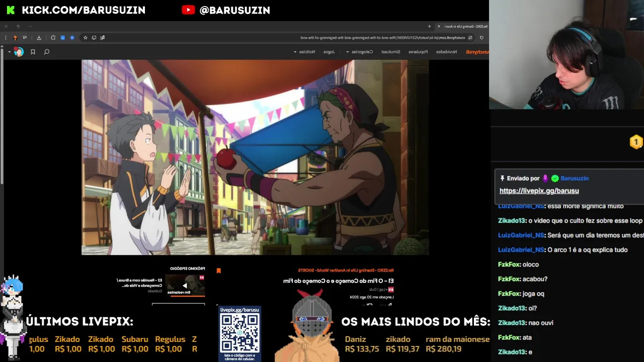Click the green verified badge beside Barusuzin
The width and height of the screenshot is (644, 362).
click(x=555, y=178)
